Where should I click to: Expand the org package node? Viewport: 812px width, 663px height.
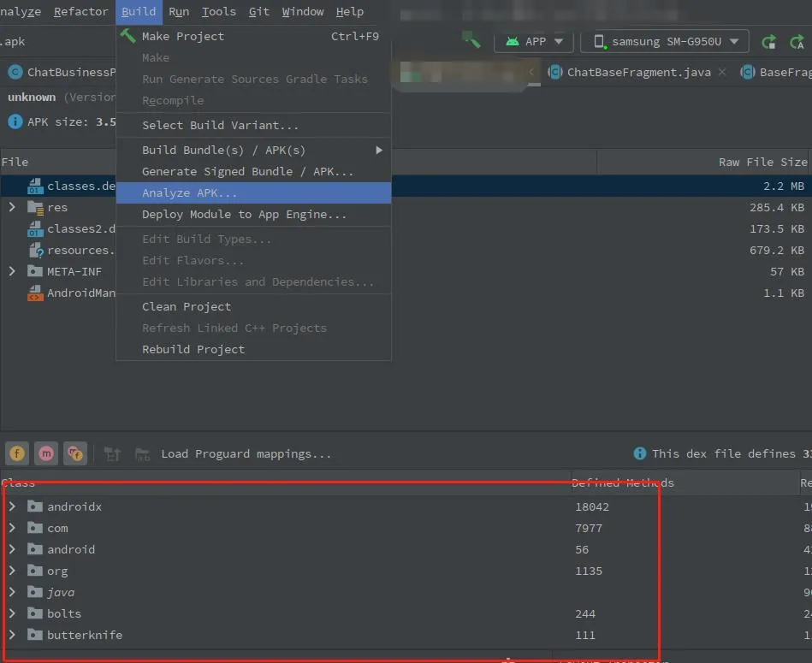click(x=12, y=571)
